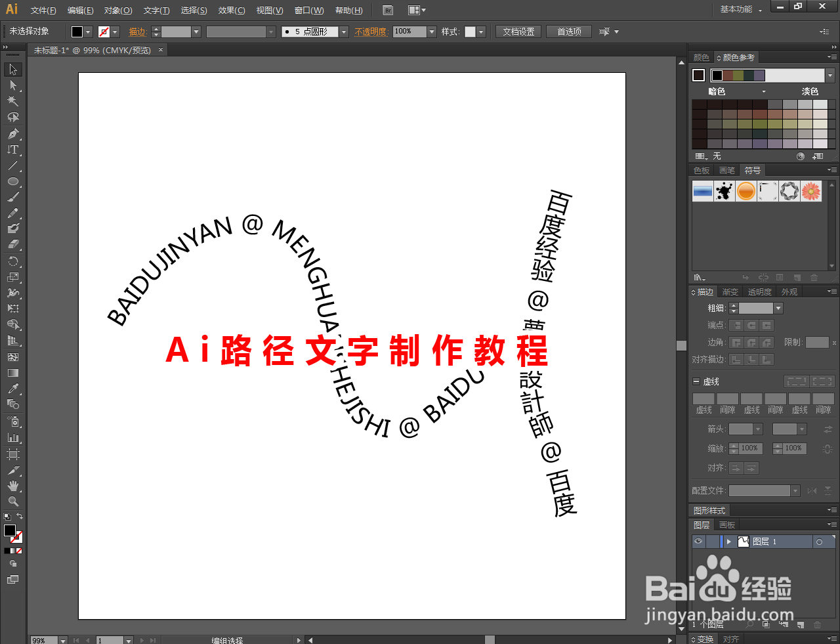Select the Magic Wand tool
This screenshot has height=644, width=840.
tap(12, 101)
